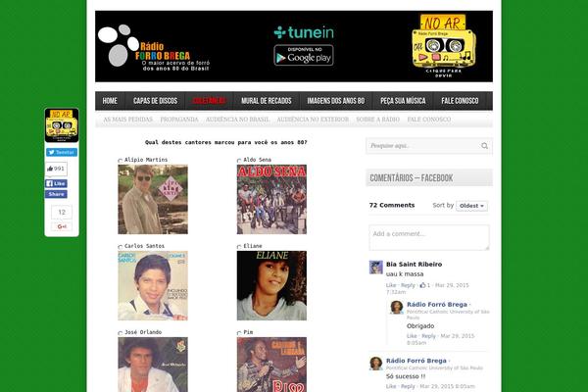Click the thumbs-up 991 like counter
Viewport: 588px width, 392px height.
(x=56, y=169)
